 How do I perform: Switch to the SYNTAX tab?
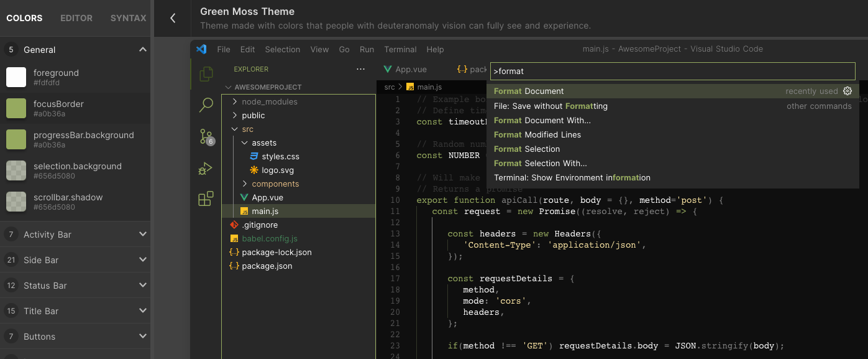(x=129, y=18)
